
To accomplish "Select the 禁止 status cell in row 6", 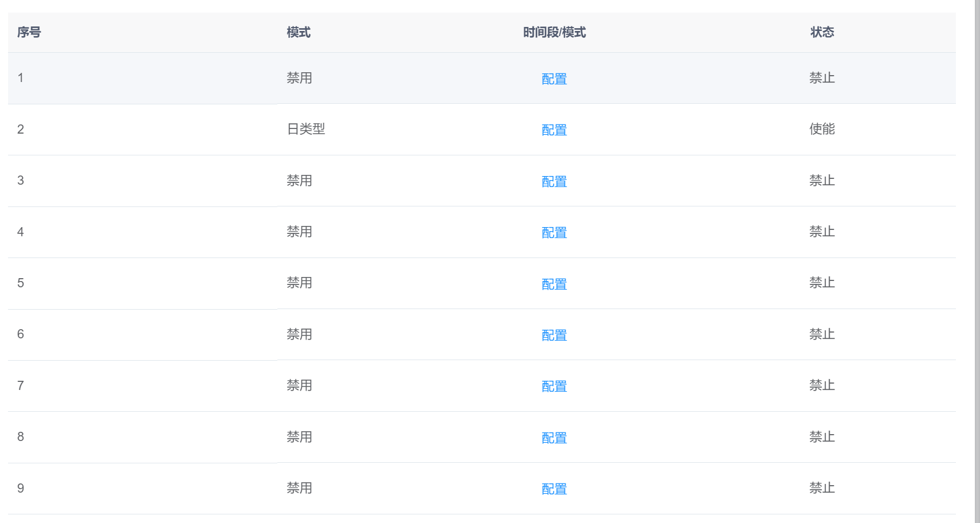I will pos(822,334).
